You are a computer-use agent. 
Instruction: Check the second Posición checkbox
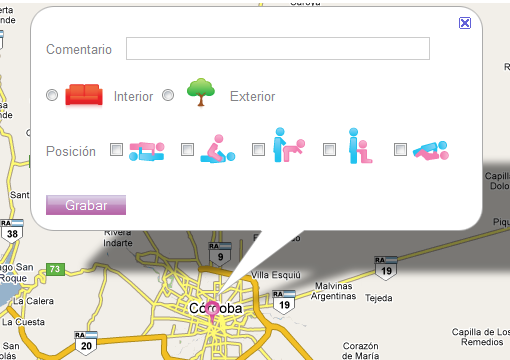pos(187,150)
